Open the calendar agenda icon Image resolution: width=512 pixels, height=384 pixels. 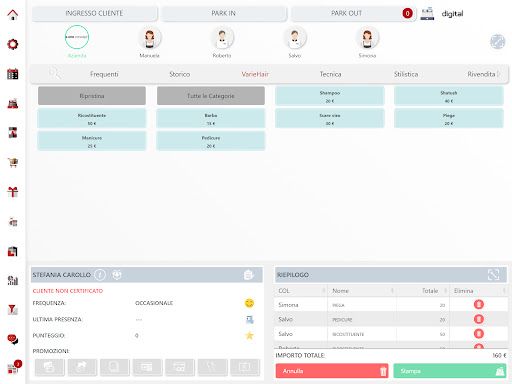(x=13, y=74)
